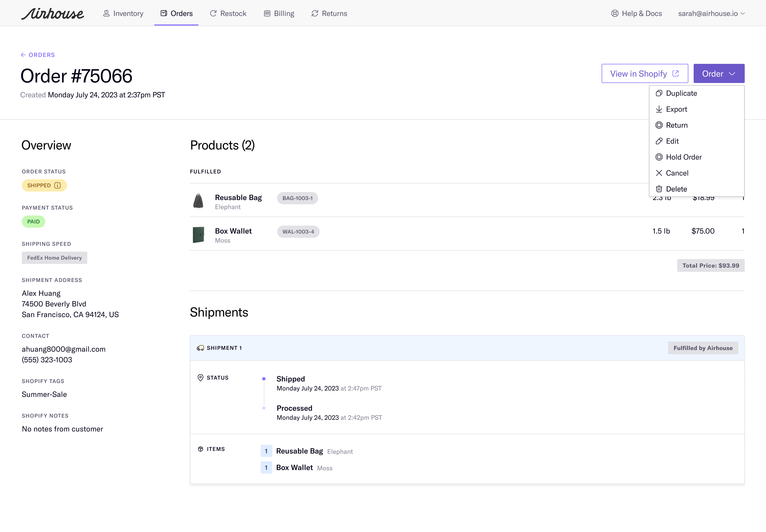Expand the sarah@airhouse.io account menu
Image resolution: width=766 pixels, height=532 pixels.
point(711,13)
